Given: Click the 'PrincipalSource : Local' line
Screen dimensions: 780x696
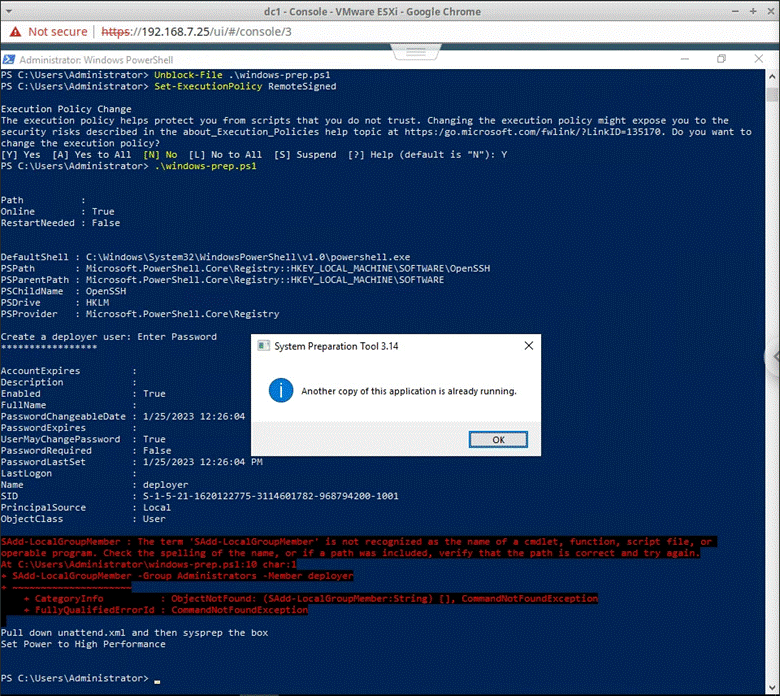Looking at the screenshot, I should [x=86, y=507].
